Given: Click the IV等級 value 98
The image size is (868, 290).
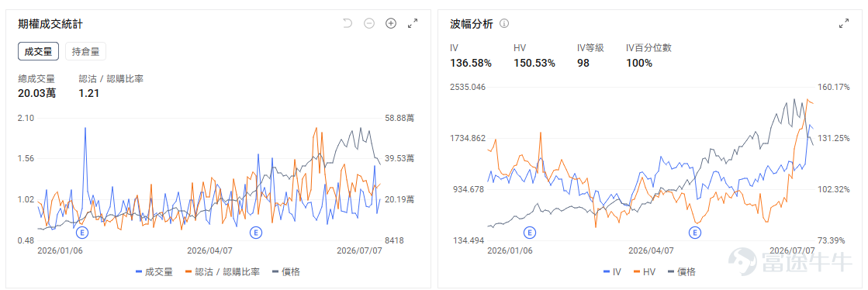Looking at the screenshot, I should point(583,63).
